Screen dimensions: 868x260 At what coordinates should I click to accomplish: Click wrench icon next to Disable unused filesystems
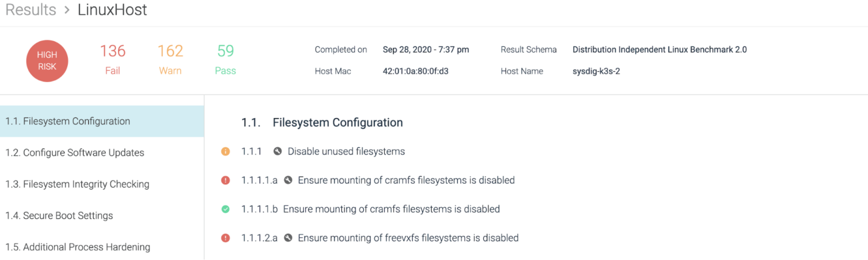[x=277, y=151]
